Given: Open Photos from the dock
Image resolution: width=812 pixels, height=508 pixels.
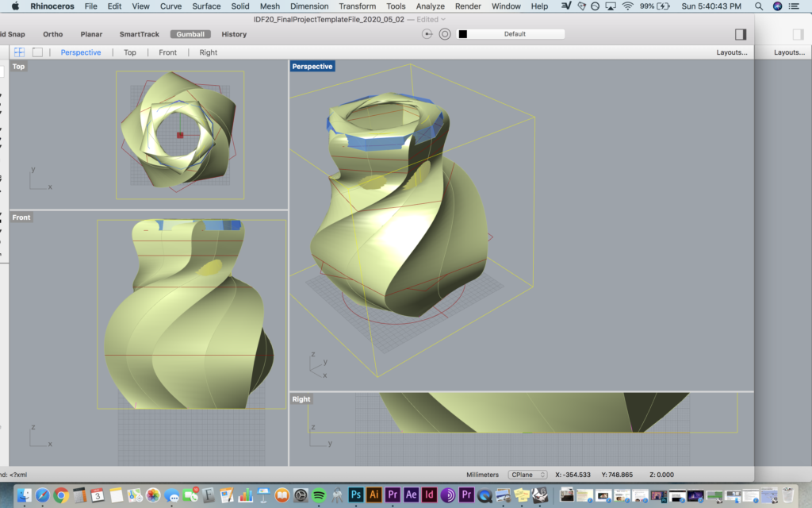Looking at the screenshot, I should coord(153,495).
